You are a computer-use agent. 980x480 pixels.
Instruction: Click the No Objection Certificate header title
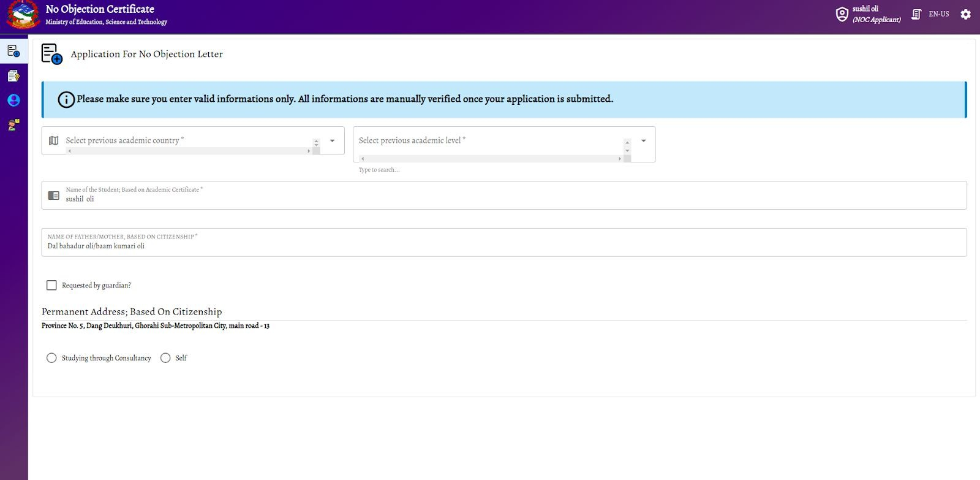coord(100,9)
